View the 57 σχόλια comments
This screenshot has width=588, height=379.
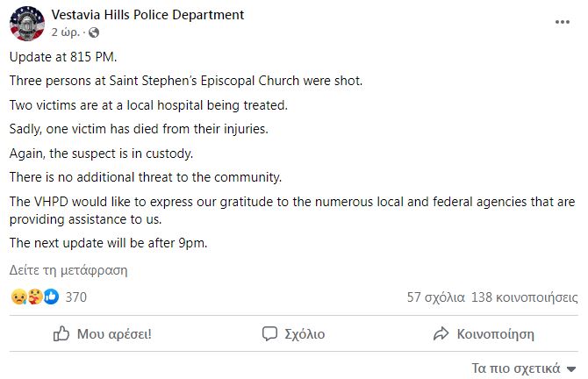pyautogui.click(x=436, y=297)
